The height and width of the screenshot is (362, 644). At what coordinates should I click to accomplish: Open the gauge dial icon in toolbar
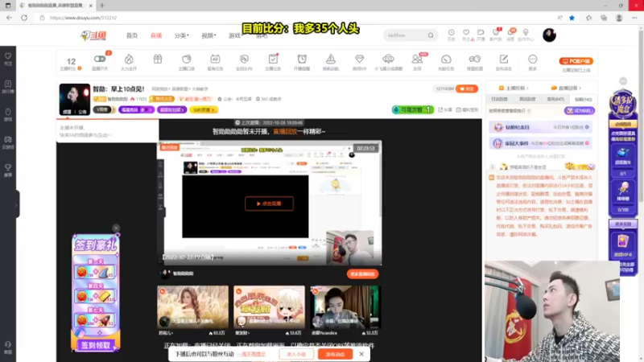(446, 61)
